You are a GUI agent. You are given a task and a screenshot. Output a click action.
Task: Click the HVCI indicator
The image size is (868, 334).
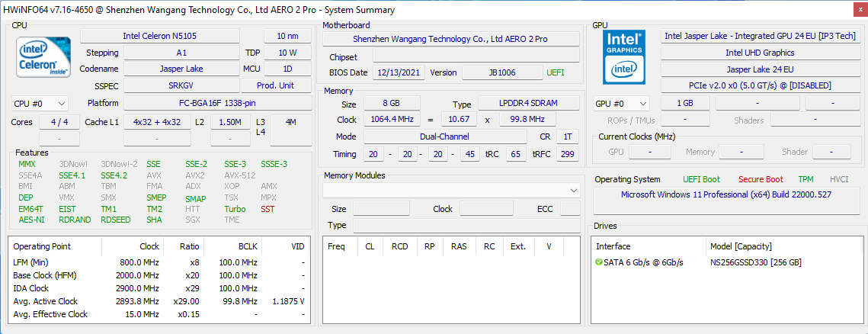839,179
